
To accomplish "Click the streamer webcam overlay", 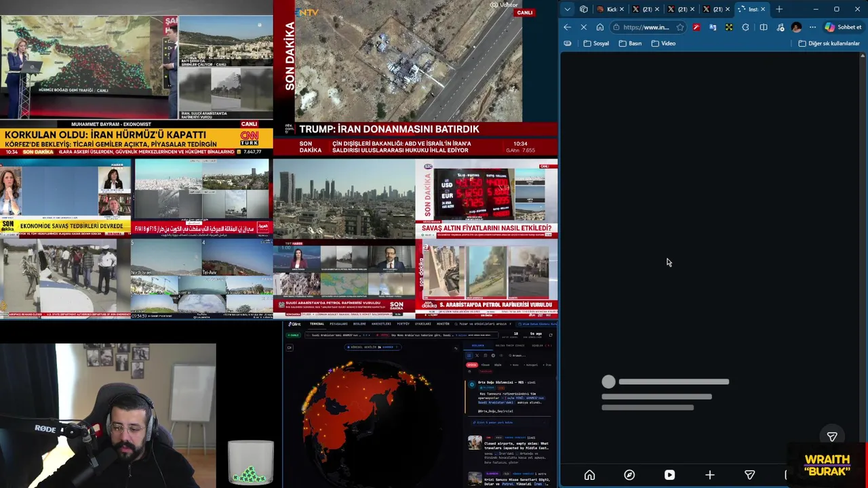I will tap(108, 415).
